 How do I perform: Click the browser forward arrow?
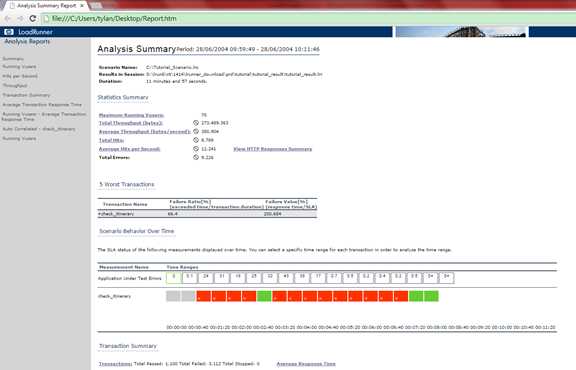20,18
